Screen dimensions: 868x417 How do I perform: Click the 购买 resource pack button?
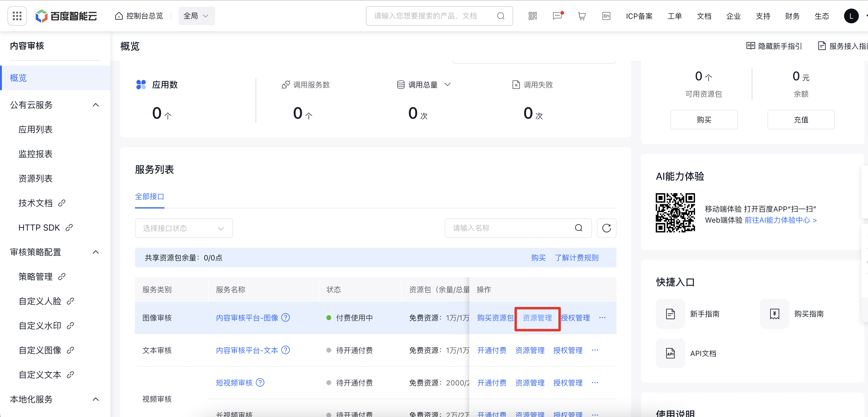[x=704, y=120]
